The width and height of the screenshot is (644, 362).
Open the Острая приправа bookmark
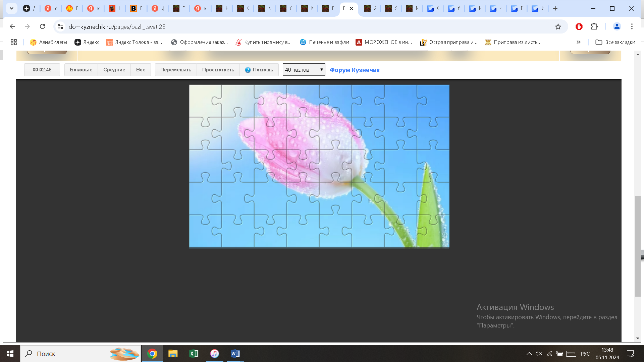tap(449, 42)
